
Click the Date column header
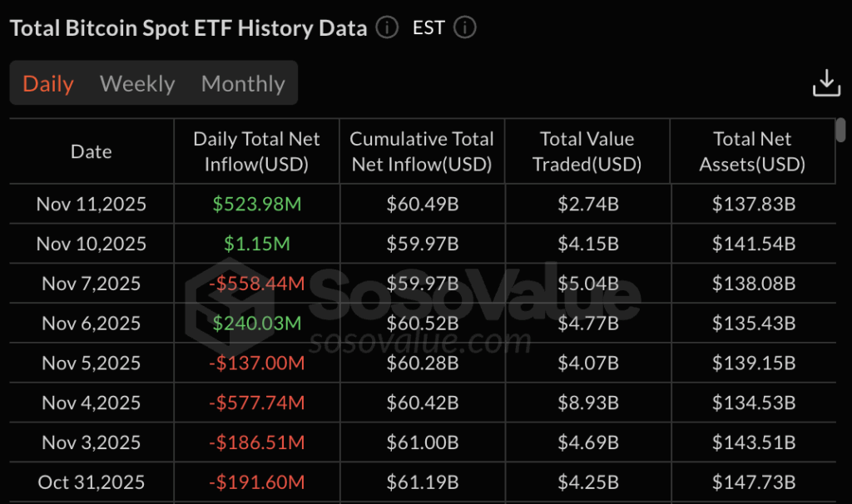tap(92, 151)
